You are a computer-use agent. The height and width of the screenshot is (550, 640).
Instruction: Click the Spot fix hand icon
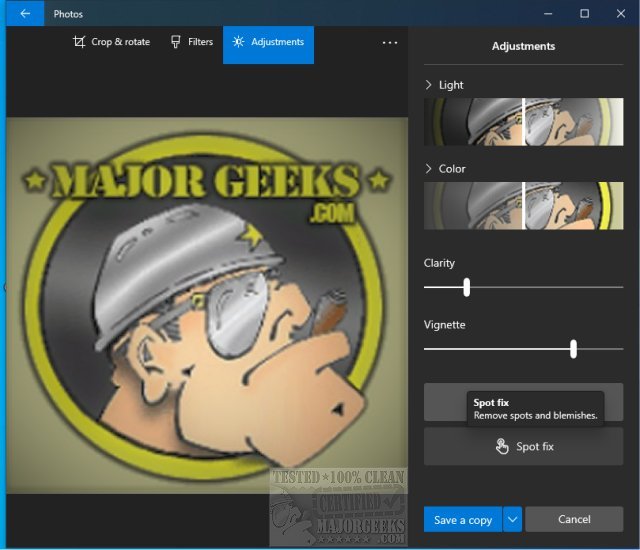click(x=502, y=447)
